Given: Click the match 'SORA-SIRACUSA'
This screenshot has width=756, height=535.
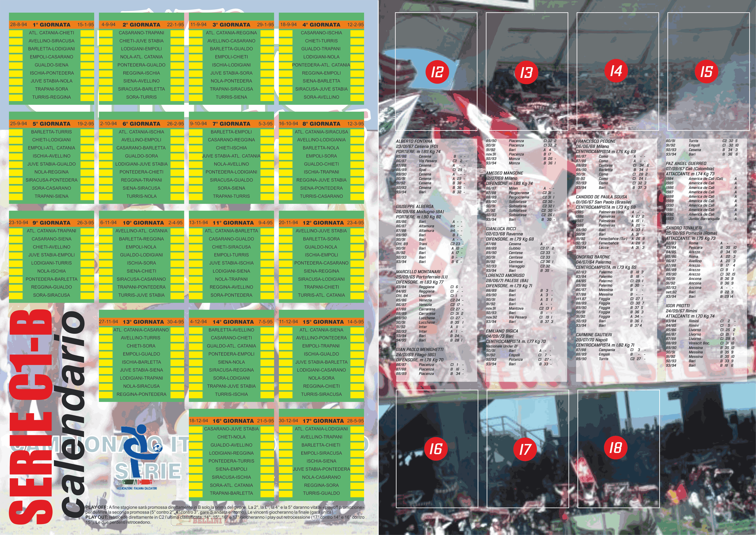Looking at the screenshot, I should pyautogui.click(x=51, y=295).
